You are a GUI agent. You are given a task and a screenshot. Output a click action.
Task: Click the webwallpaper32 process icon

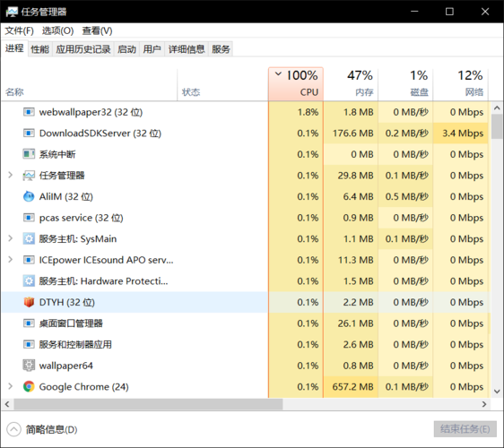click(29, 112)
